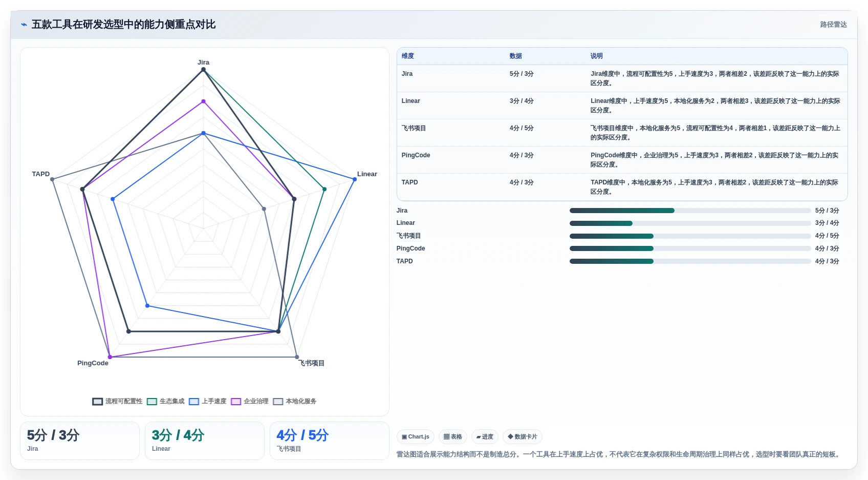Click the gray data point at the TAPD vertex
868x480 pixels.
tap(52, 179)
